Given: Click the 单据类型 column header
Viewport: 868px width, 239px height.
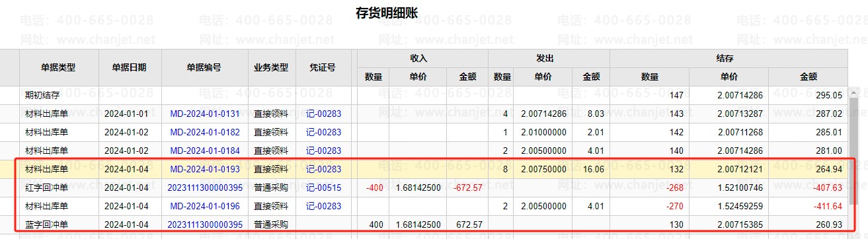Looking at the screenshot, I should click(x=59, y=67).
